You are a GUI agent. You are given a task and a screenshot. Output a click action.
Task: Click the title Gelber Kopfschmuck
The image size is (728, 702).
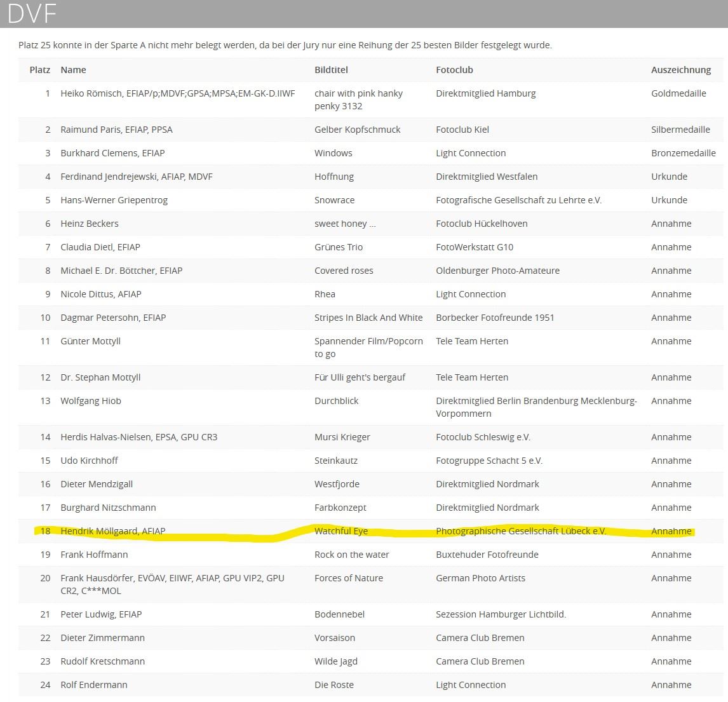tap(358, 130)
